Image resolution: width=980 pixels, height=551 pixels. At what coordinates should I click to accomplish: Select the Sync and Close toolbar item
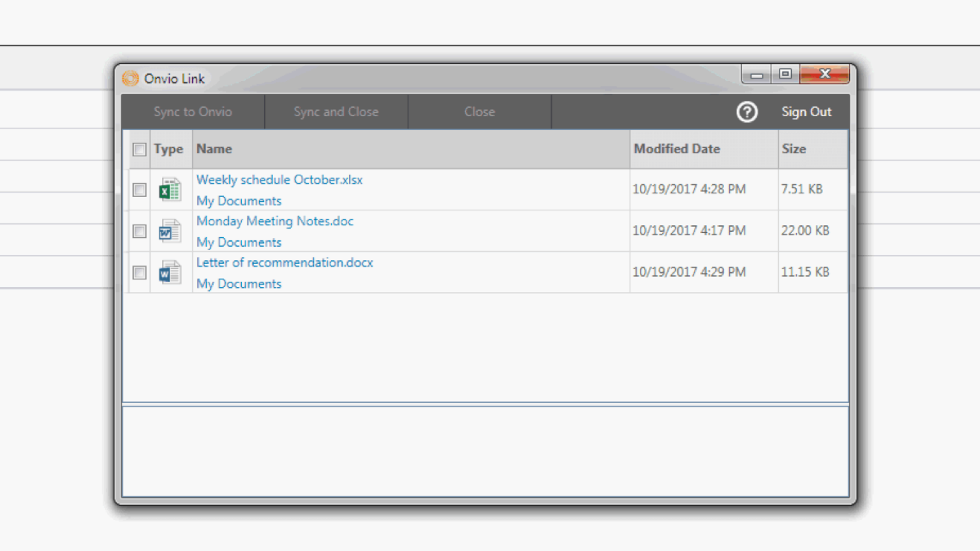coord(336,112)
